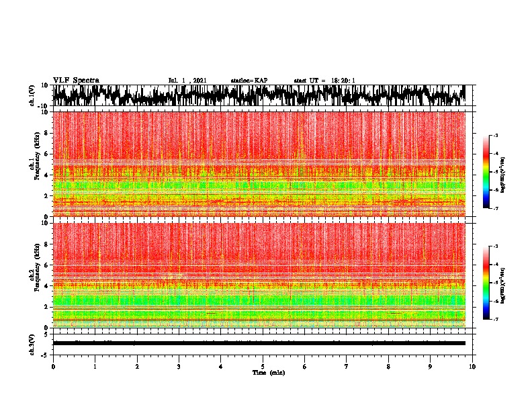Select the ch.1 voltage waveform panel at top
The width and height of the screenshot is (532, 411).
coord(263,95)
